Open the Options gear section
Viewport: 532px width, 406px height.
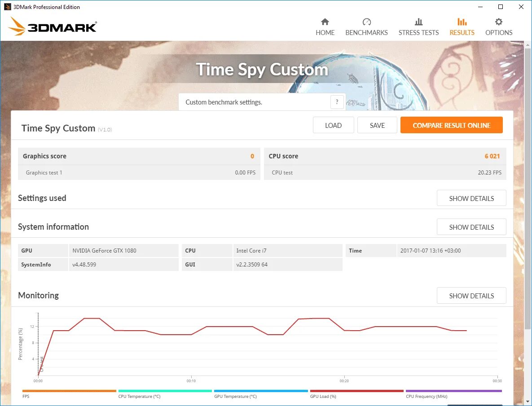point(498,27)
